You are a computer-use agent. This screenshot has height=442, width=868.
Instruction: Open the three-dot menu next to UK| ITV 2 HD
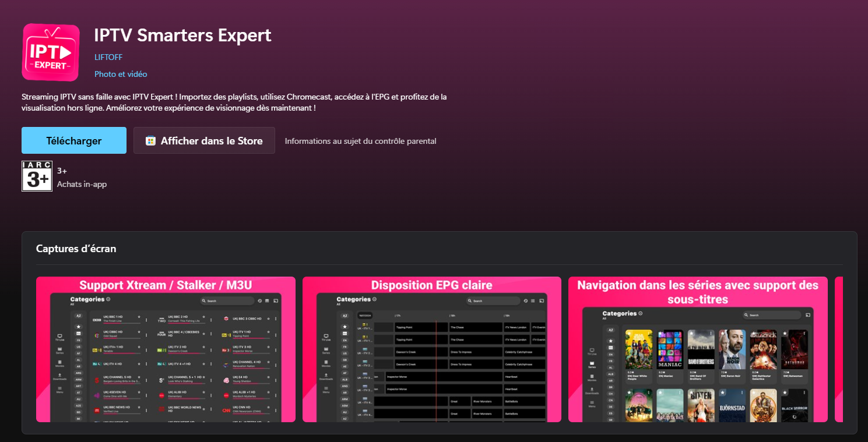pos(211,349)
